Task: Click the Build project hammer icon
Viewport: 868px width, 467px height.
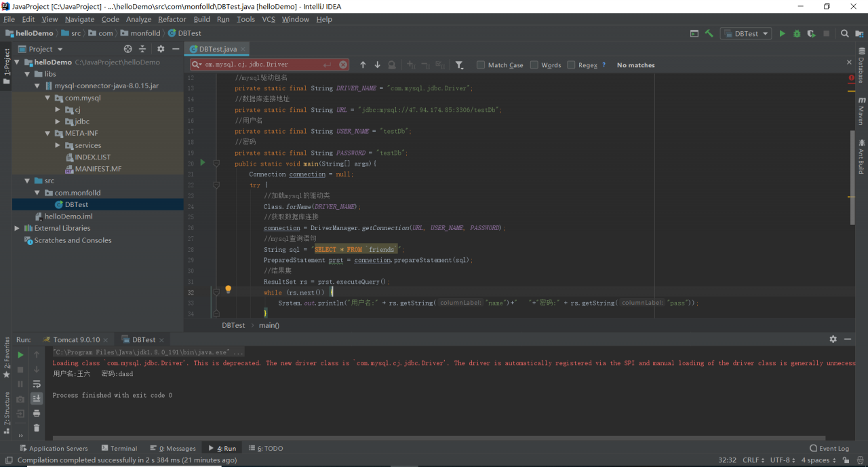Action: click(x=709, y=33)
